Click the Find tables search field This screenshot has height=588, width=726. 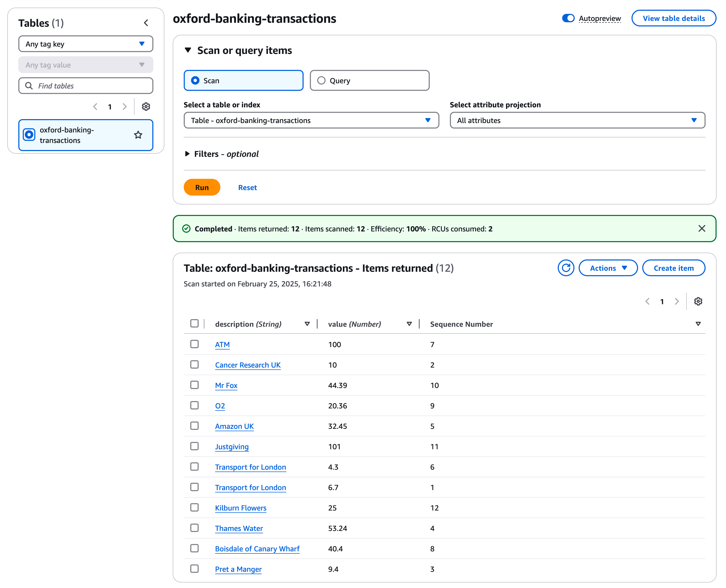(x=85, y=86)
